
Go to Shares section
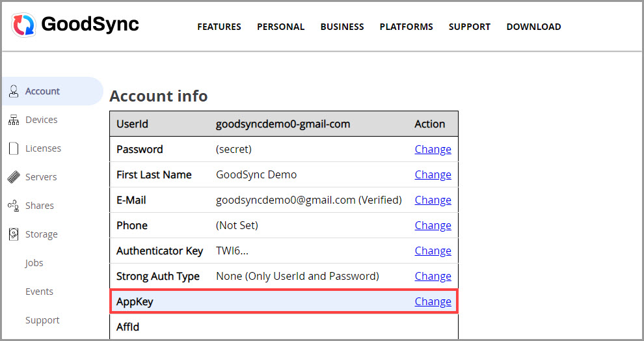40,206
